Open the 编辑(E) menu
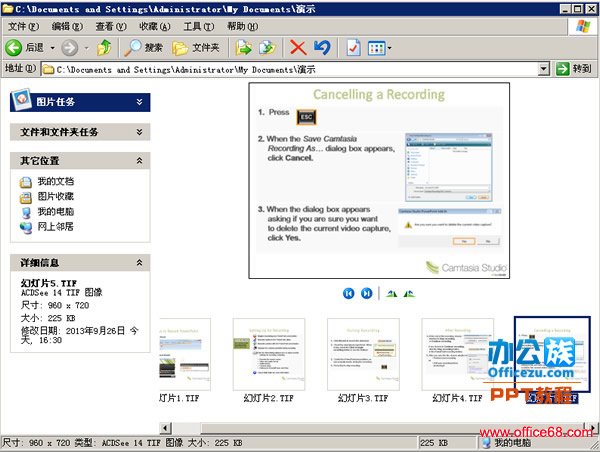The image size is (600, 452). (67, 26)
